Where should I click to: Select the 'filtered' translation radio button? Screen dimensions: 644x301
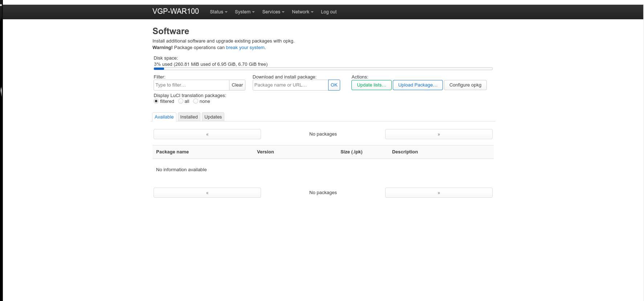156,101
